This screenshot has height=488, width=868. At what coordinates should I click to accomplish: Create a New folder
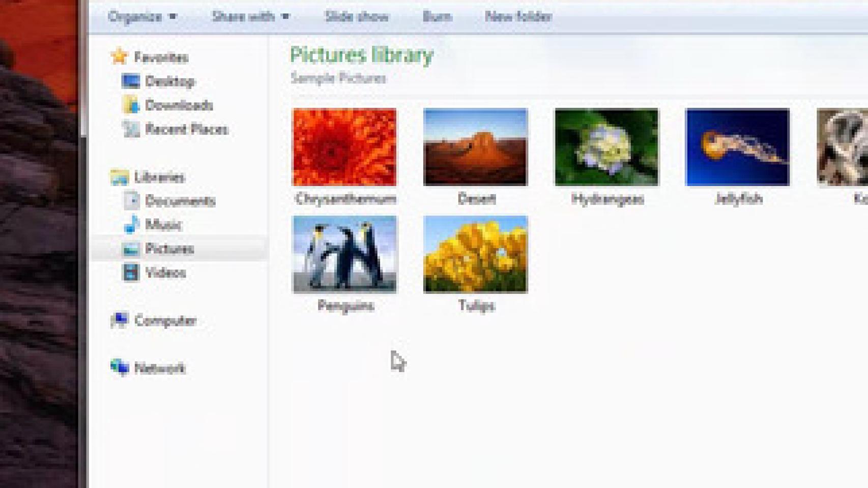(x=518, y=16)
